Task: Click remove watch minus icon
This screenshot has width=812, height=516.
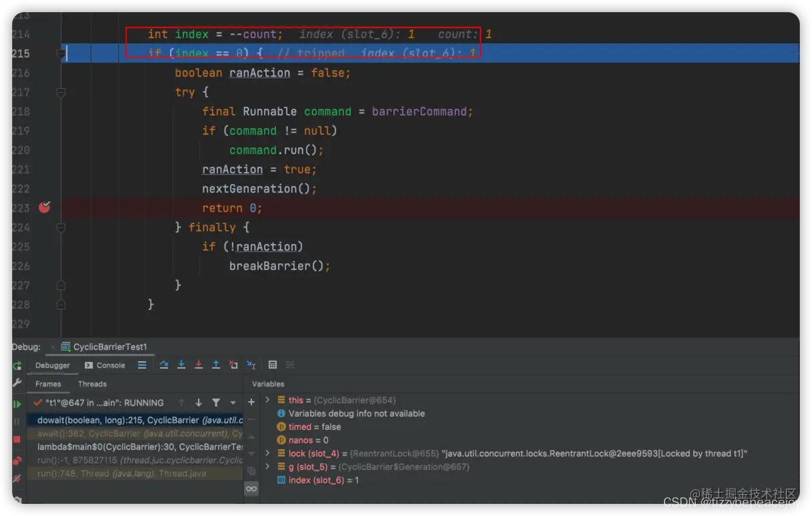Action: pyautogui.click(x=251, y=419)
